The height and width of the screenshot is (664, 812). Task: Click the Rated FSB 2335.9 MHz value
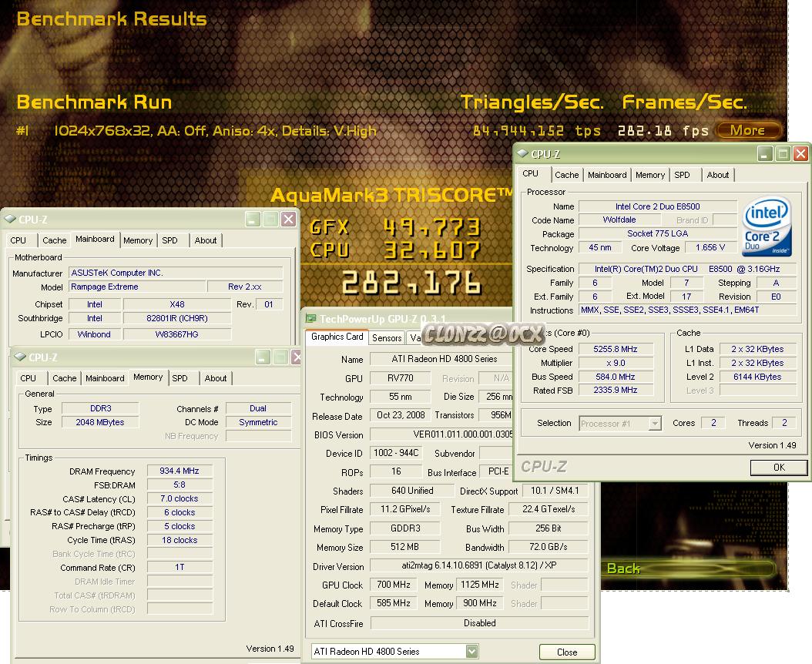point(616,390)
